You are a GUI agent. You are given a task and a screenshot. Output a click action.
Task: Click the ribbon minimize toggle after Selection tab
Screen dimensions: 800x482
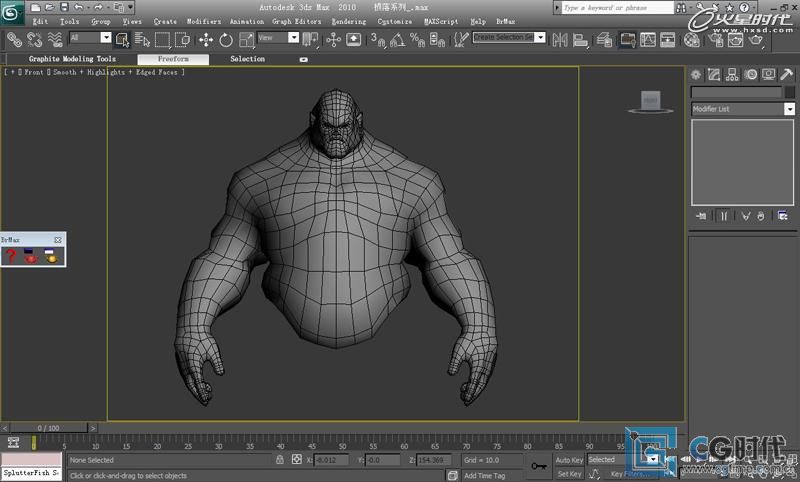pyautogui.click(x=304, y=60)
